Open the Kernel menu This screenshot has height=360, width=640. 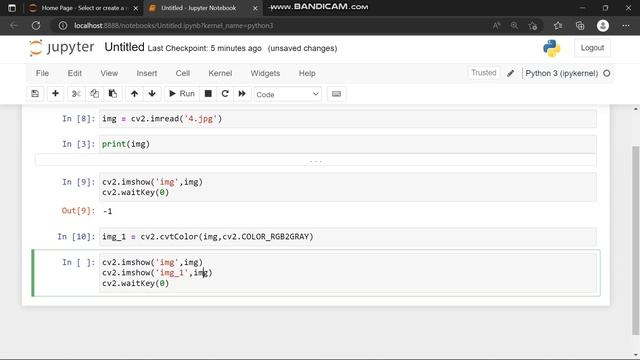point(220,73)
